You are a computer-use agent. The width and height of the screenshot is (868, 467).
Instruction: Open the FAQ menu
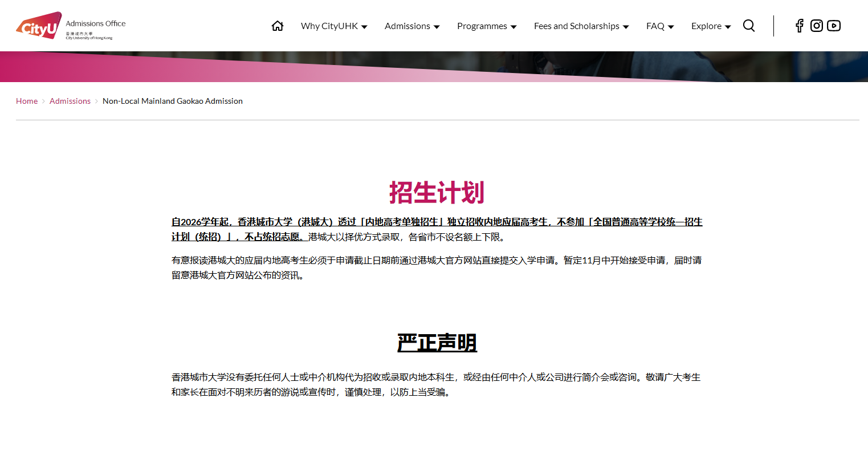tap(659, 26)
